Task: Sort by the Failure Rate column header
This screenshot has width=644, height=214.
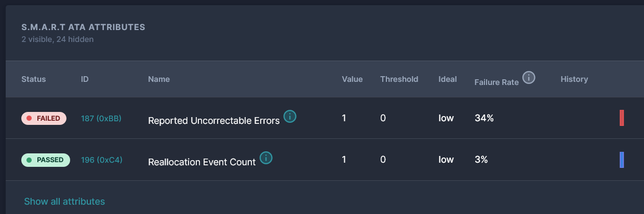Action: coord(497,82)
